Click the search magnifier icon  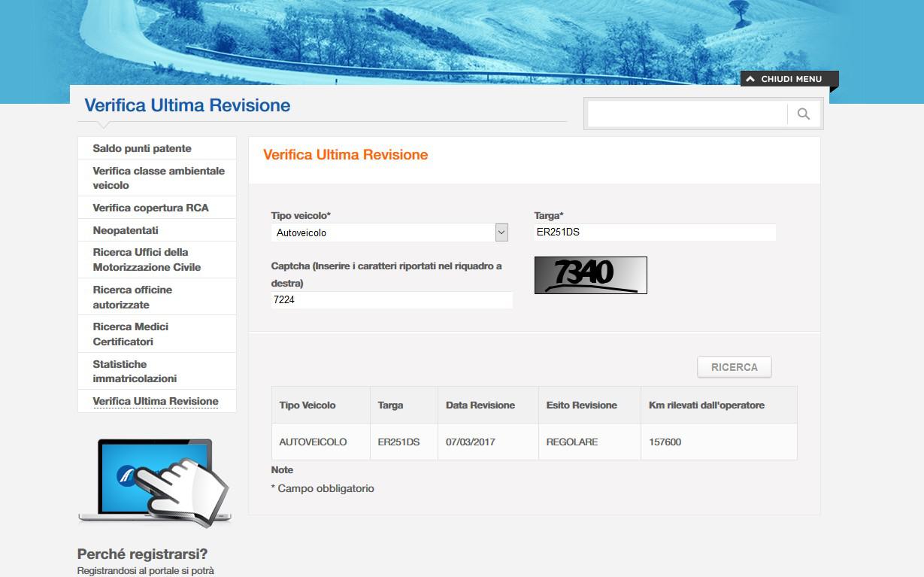click(x=803, y=114)
